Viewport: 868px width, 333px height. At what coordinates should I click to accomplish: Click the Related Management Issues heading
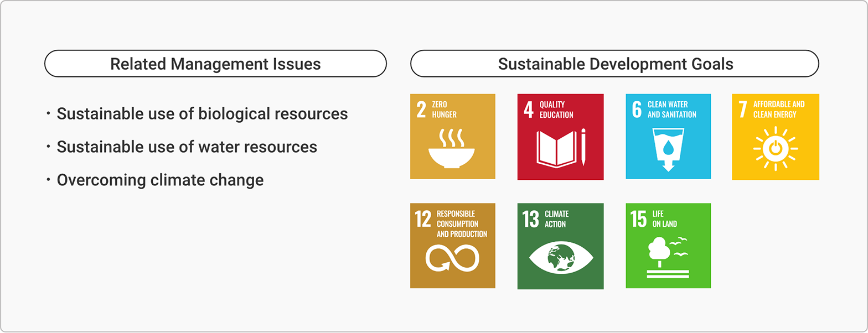[215, 64]
